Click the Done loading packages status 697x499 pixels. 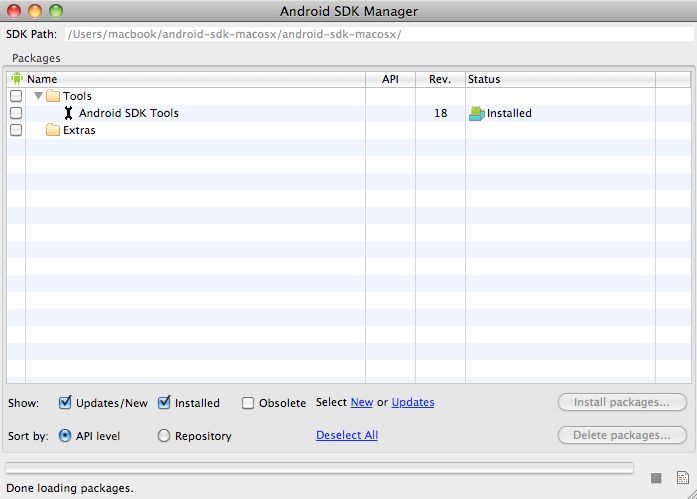click(x=70, y=488)
